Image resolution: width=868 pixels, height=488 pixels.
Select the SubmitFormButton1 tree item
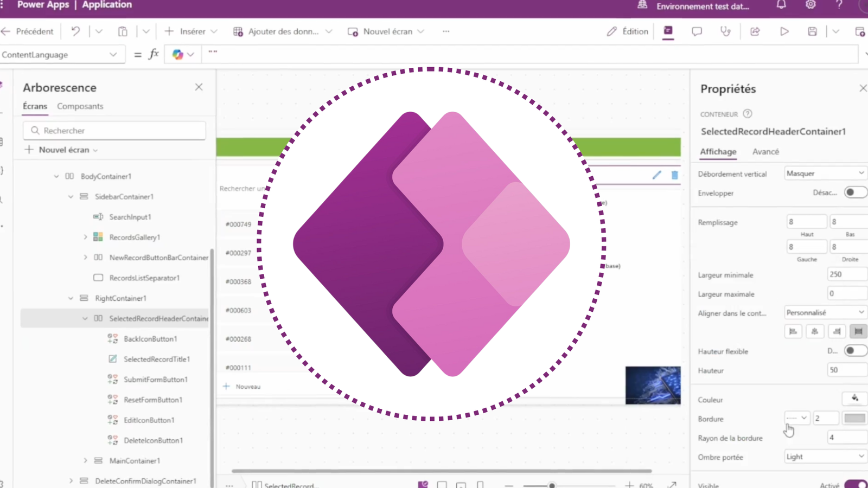point(155,379)
